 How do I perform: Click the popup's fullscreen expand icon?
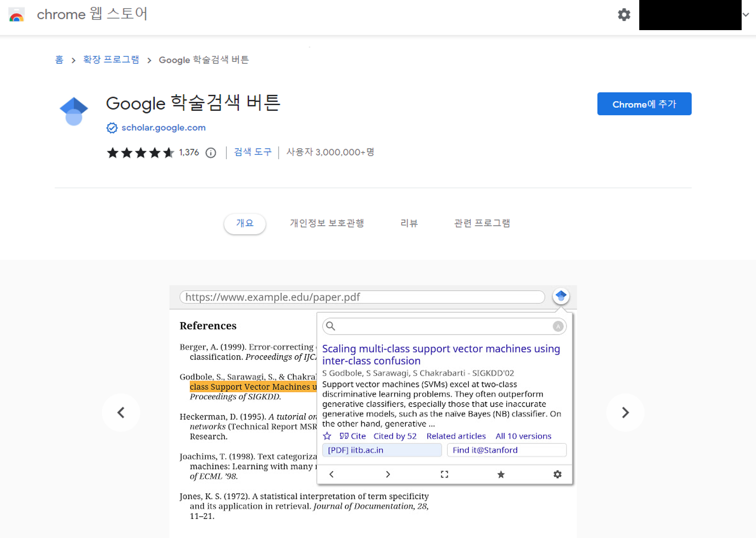pyautogui.click(x=445, y=474)
